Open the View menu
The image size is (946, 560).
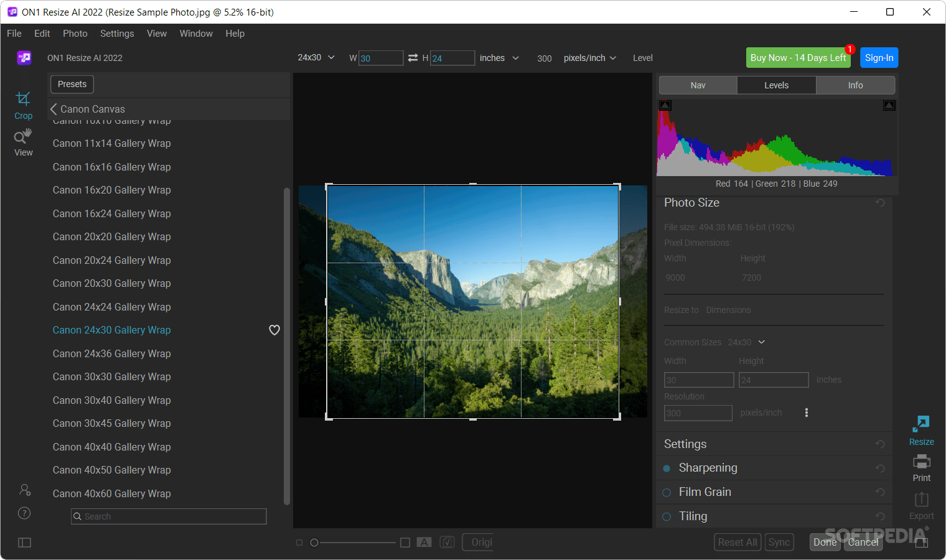coord(157,34)
